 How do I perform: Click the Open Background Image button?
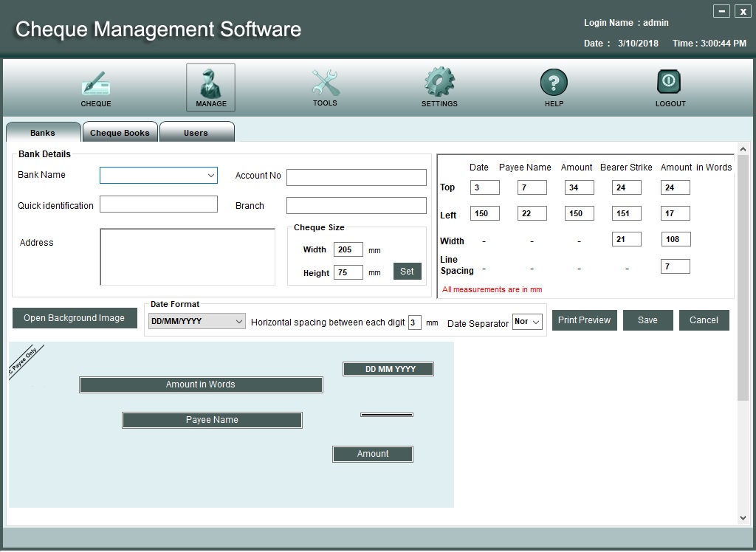[75, 318]
